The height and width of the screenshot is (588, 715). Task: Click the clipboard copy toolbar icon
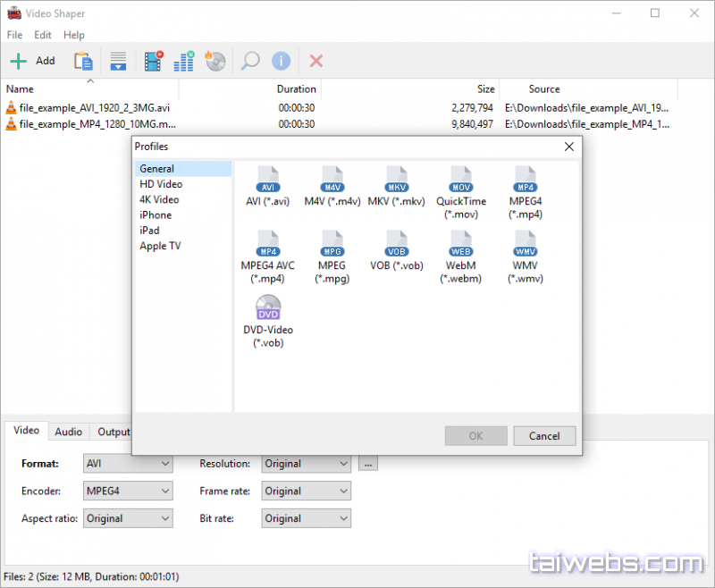point(83,61)
